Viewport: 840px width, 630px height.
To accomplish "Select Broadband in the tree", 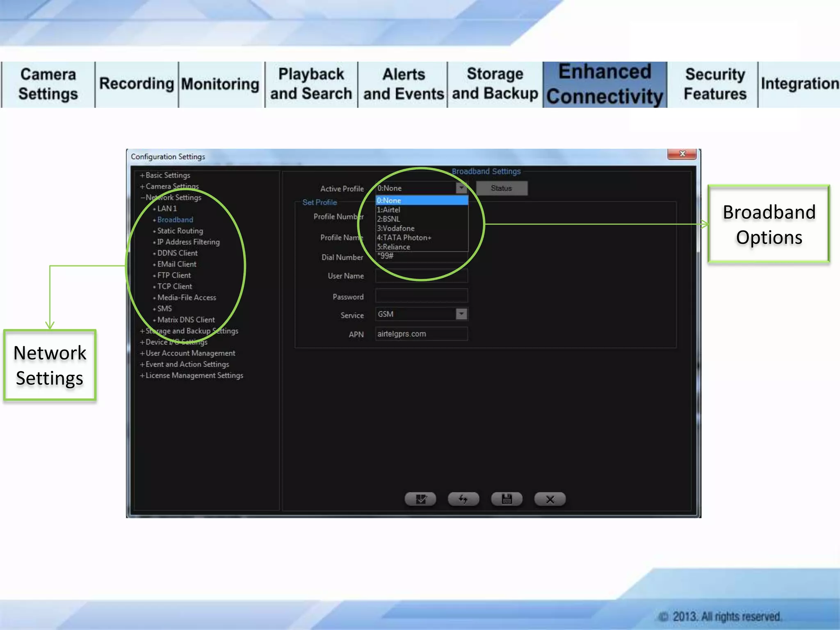I will (175, 220).
